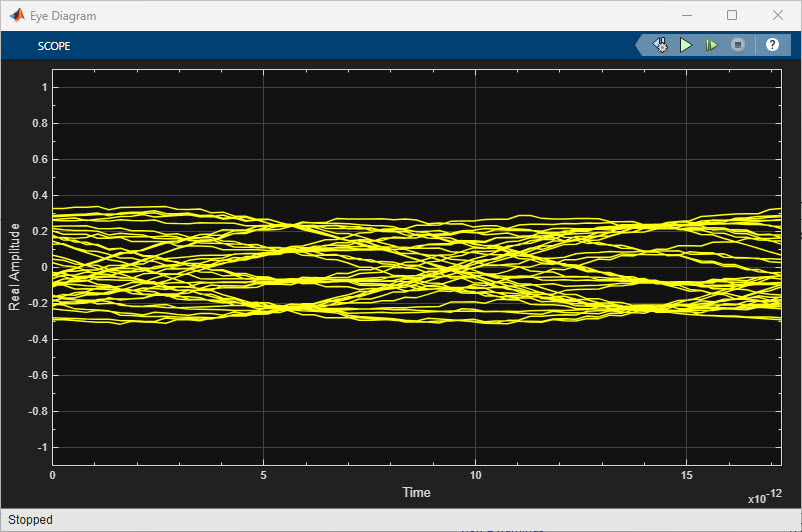The height and width of the screenshot is (532, 802).
Task: Click the y-axis tick labeled 1
Action: coord(44,87)
